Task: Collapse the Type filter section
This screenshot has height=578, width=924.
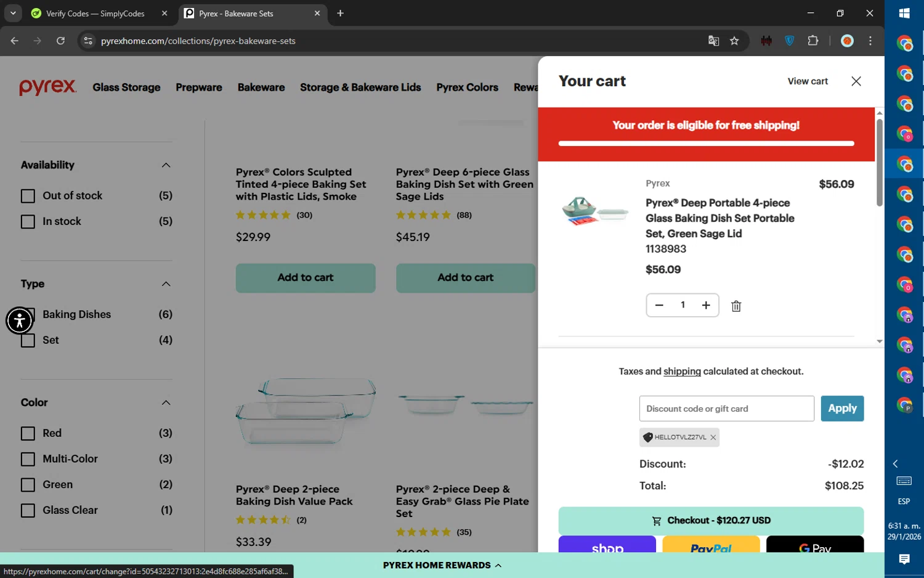Action: (166, 284)
